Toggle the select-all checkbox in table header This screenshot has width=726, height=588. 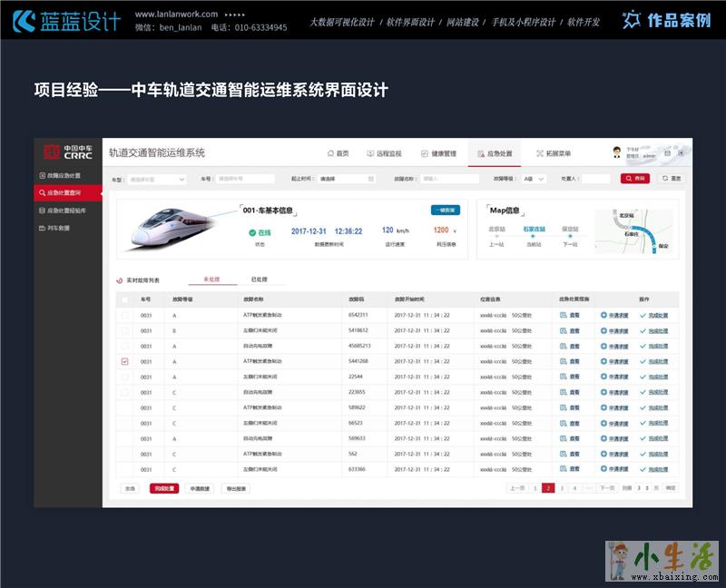click(x=124, y=299)
